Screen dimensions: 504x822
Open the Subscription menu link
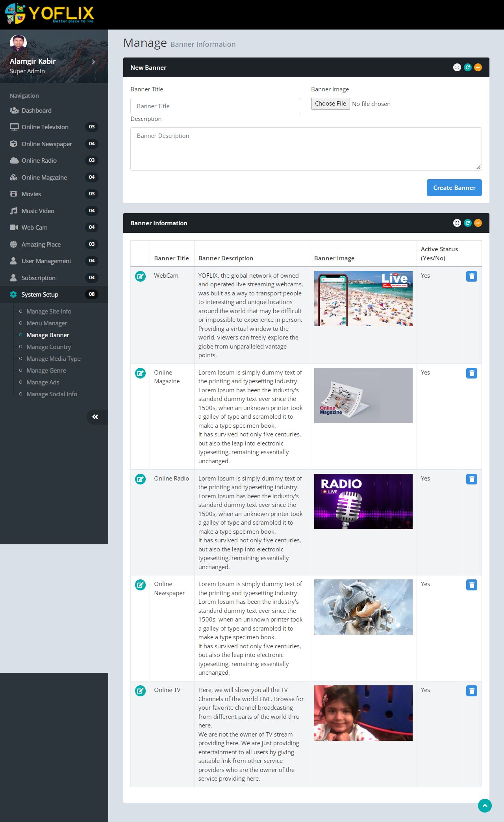point(54,278)
